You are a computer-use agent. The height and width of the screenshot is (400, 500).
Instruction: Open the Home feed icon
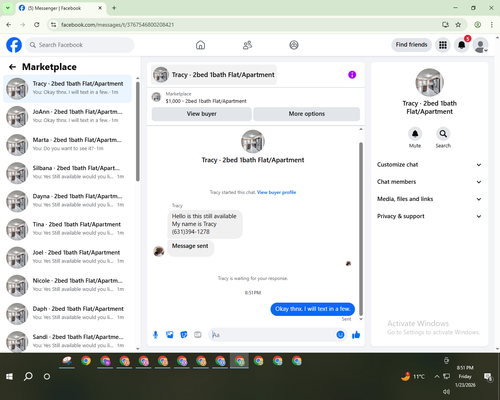[x=200, y=45]
